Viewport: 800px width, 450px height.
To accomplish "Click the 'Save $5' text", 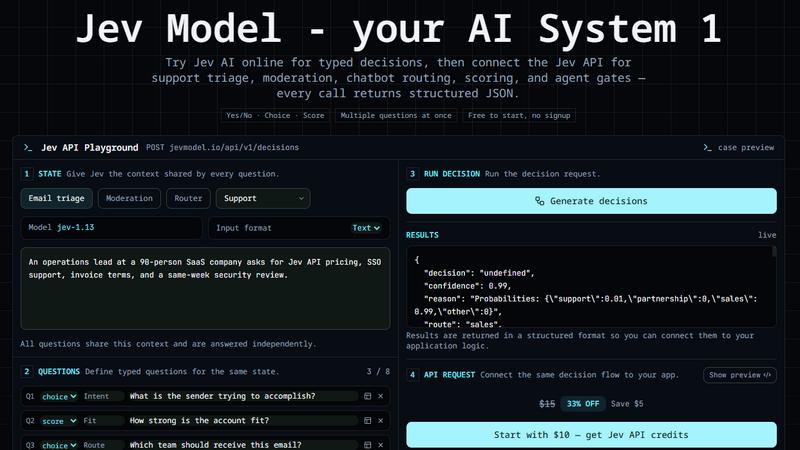I will pos(627,404).
